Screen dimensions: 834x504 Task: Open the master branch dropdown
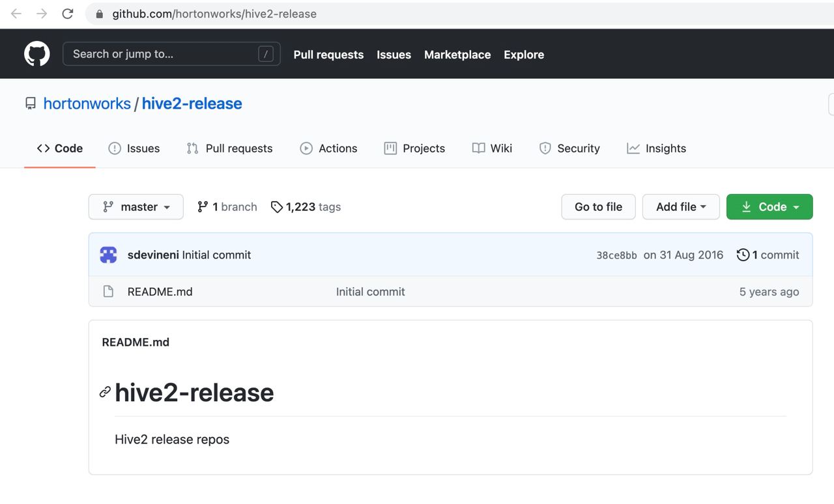[136, 207]
